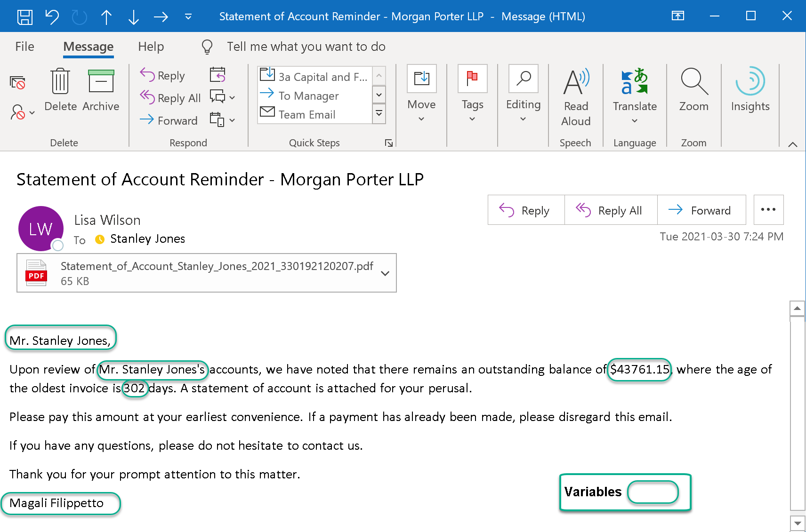The height and width of the screenshot is (532, 806).
Task: Archive this message
Action: click(x=101, y=90)
